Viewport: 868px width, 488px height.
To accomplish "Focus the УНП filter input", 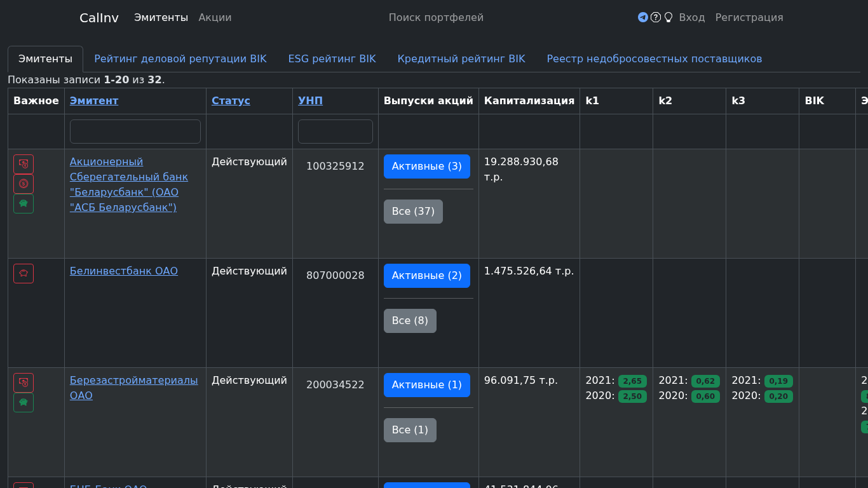I will [336, 132].
